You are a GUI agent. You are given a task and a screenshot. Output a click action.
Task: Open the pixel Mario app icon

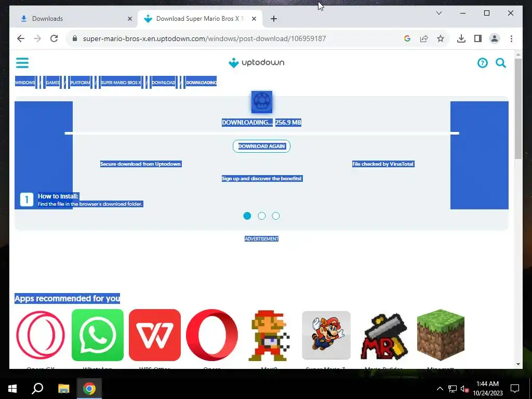click(x=269, y=335)
